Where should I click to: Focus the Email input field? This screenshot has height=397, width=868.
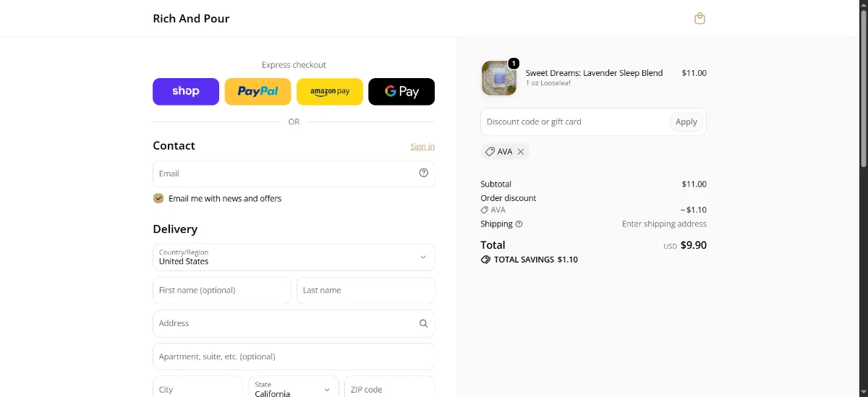[x=294, y=174]
